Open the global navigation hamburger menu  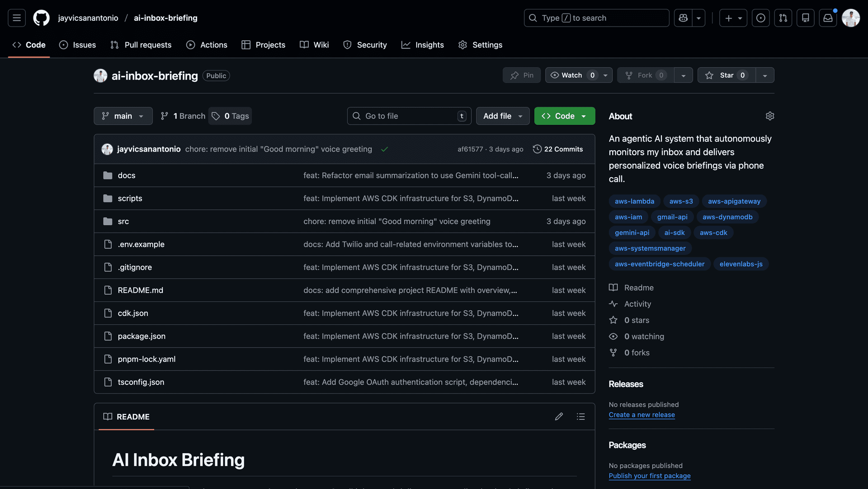(x=16, y=18)
